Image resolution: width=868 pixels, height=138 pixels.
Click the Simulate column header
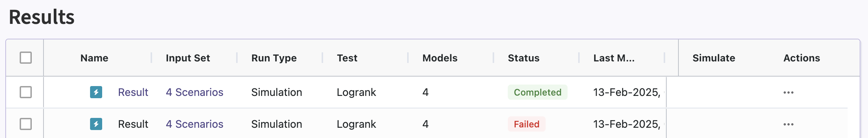point(714,58)
